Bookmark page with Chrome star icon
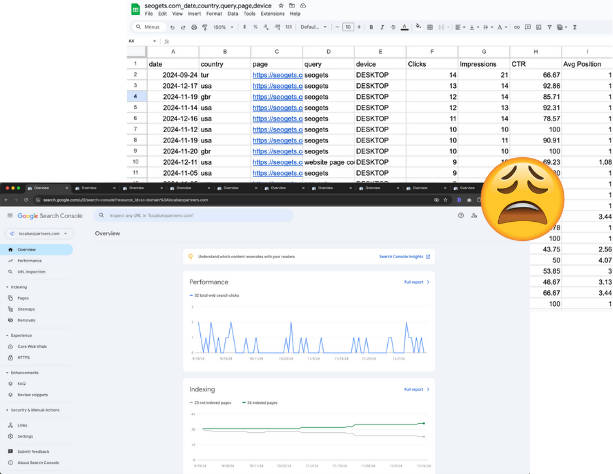The height and width of the screenshot is (474, 613). coord(445,200)
